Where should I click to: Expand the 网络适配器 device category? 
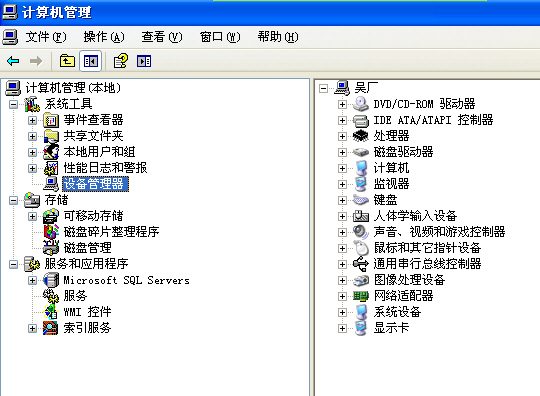[x=342, y=296]
